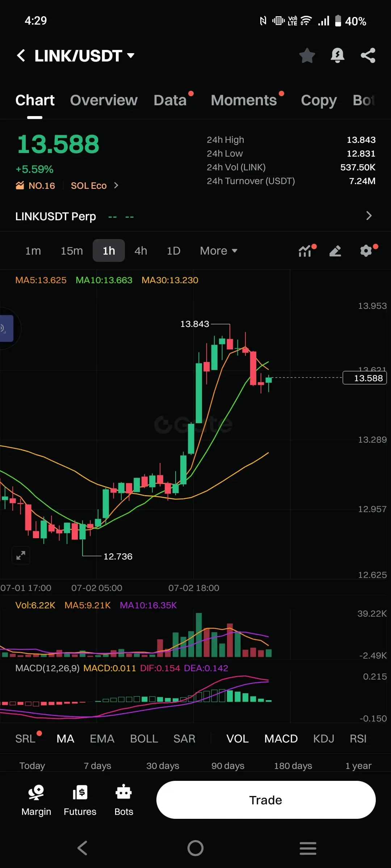The image size is (391, 868).
Task: Tap the LINKUSDT Perp right chevron
Action: (369, 216)
